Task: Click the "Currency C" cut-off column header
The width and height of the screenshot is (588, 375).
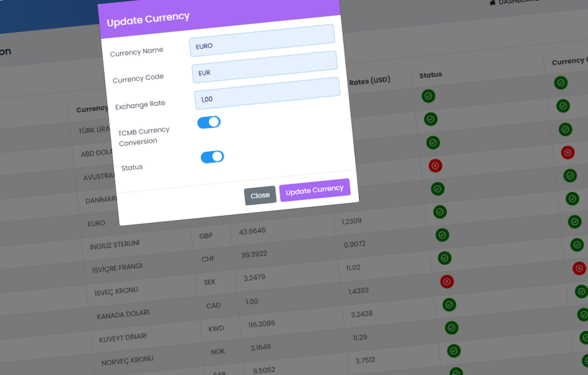Action: coord(570,61)
